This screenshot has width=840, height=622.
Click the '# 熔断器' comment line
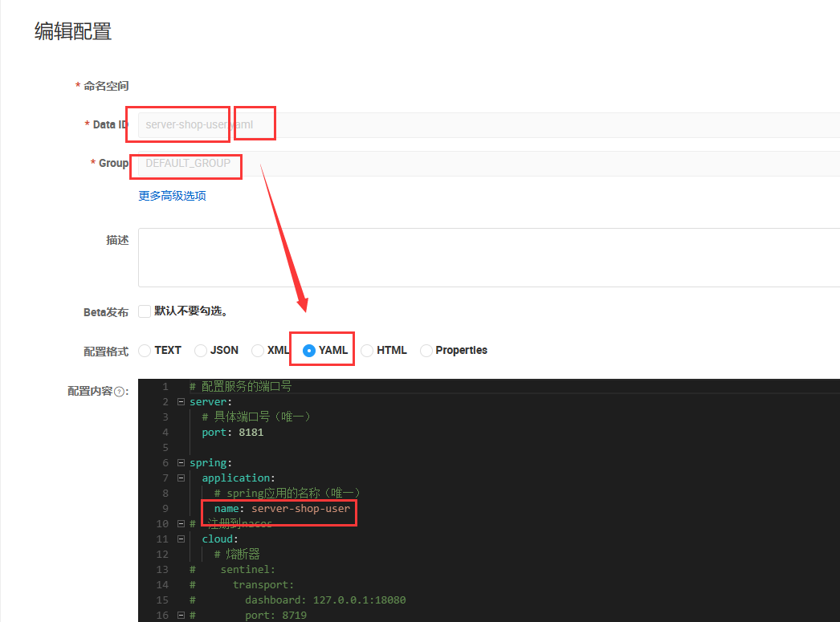click(237, 554)
